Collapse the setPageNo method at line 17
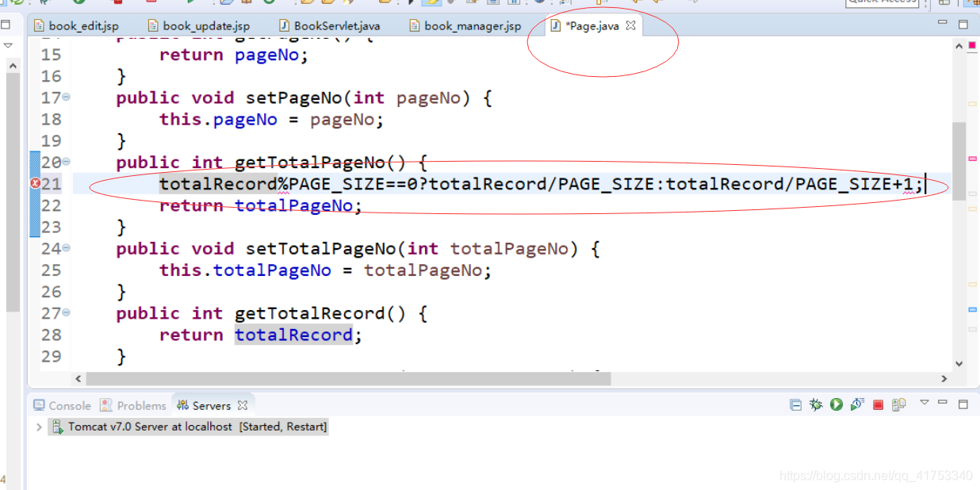 click(67, 97)
